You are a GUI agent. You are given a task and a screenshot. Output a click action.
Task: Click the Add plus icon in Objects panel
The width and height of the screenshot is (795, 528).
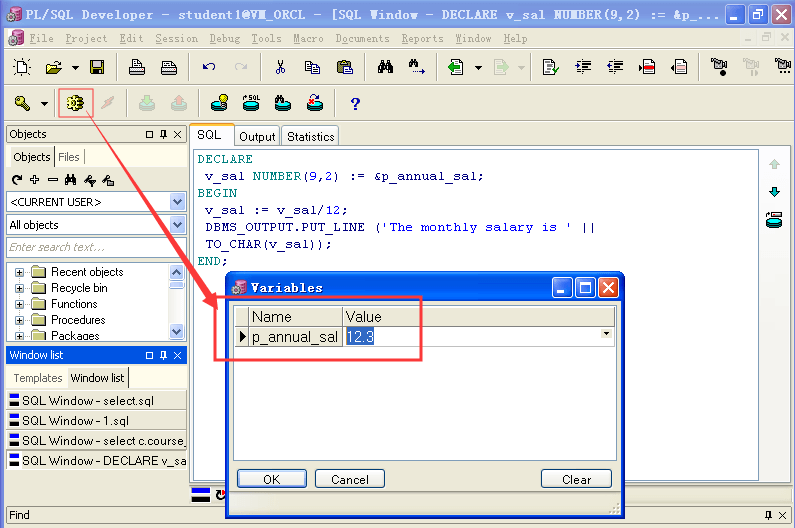[x=34, y=179]
